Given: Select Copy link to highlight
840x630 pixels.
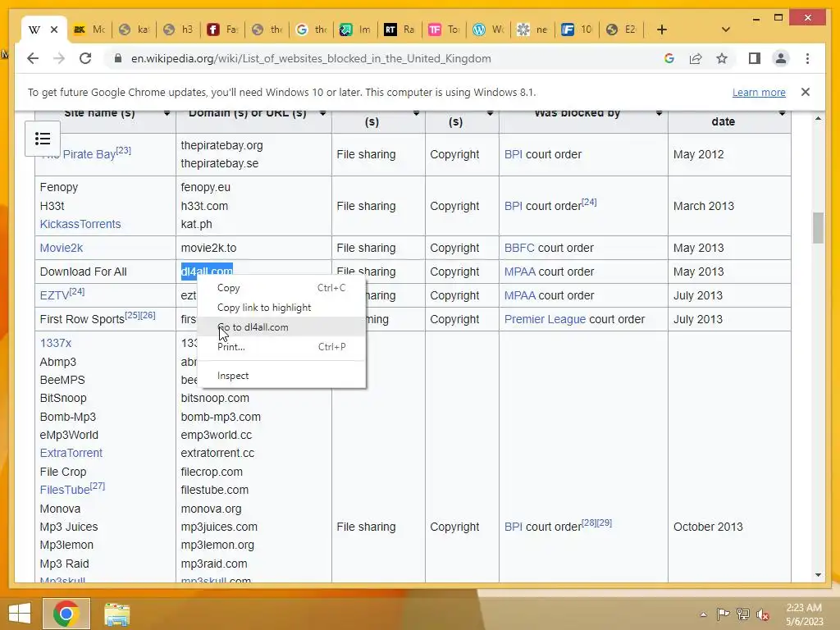Looking at the screenshot, I should coord(282,308).
